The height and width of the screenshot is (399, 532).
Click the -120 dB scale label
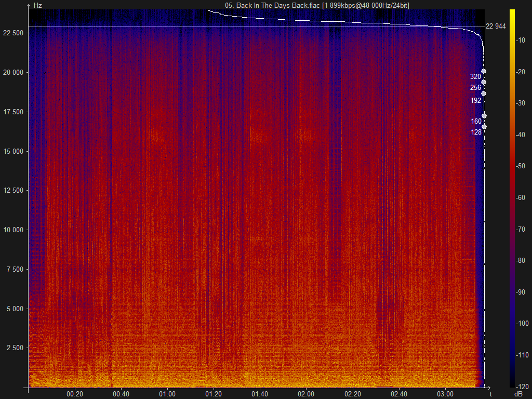coord(522,387)
